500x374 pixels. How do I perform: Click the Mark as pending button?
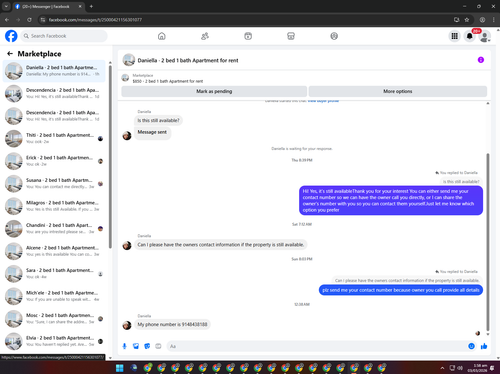point(214,91)
